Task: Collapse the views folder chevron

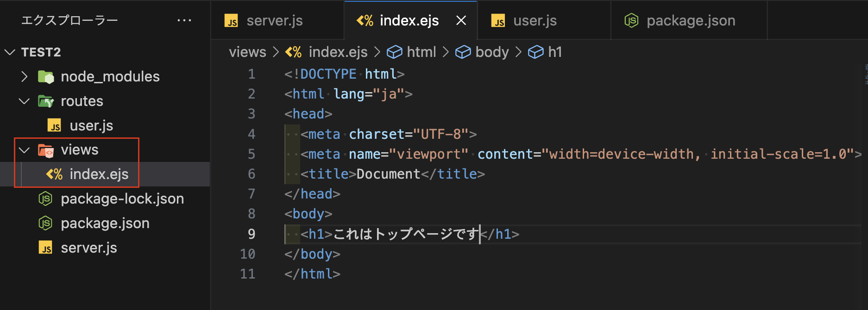Action: click(x=25, y=150)
